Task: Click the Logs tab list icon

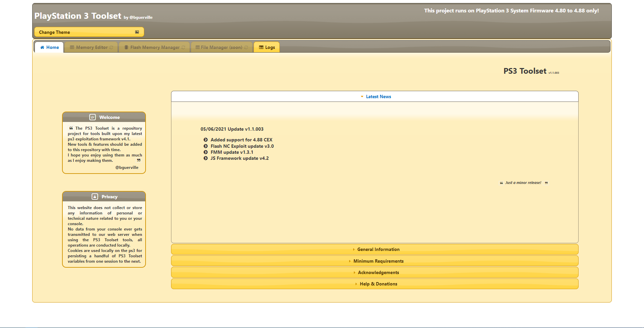Action: (x=261, y=48)
